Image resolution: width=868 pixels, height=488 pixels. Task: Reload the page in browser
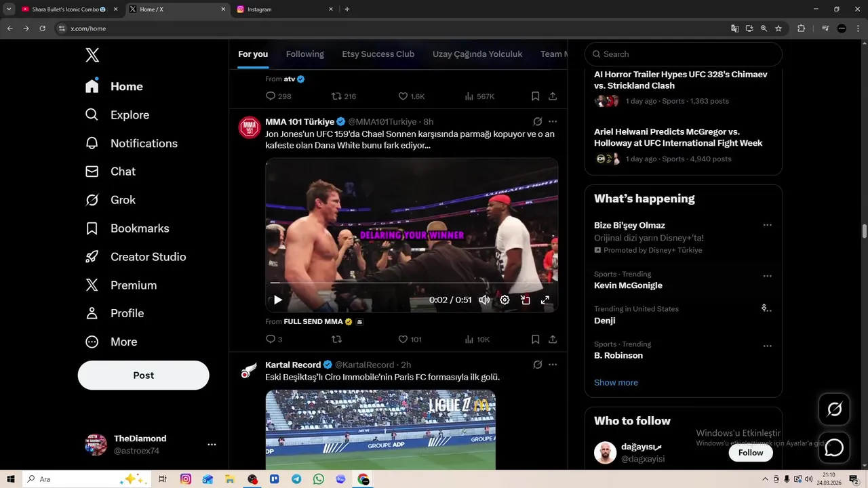[42, 28]
